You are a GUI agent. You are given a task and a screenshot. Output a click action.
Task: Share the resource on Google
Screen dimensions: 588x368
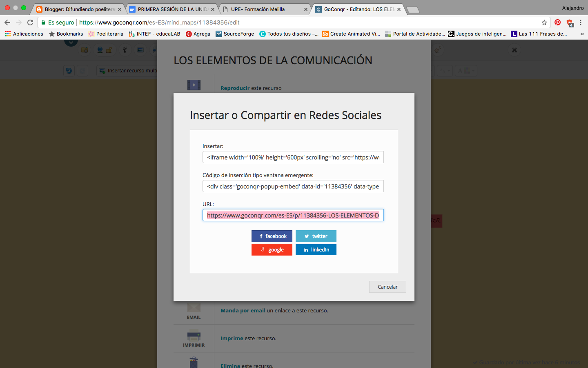[x=272, y=249]
